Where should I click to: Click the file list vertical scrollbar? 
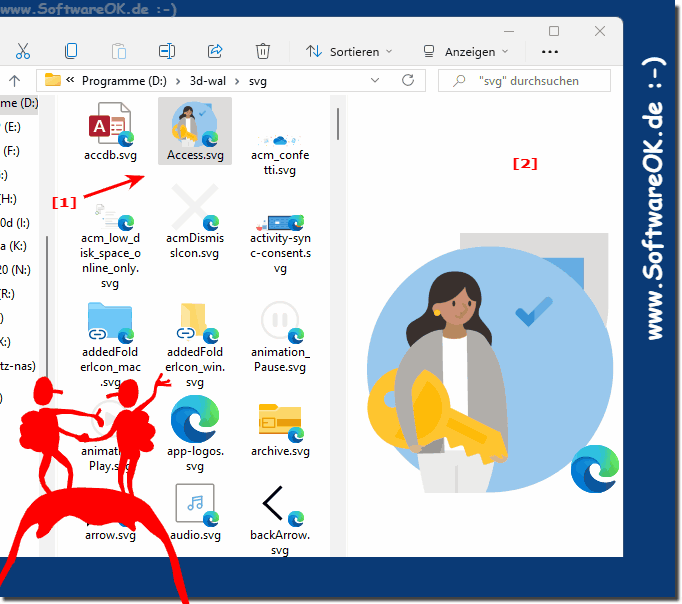(x=338, y=124)
